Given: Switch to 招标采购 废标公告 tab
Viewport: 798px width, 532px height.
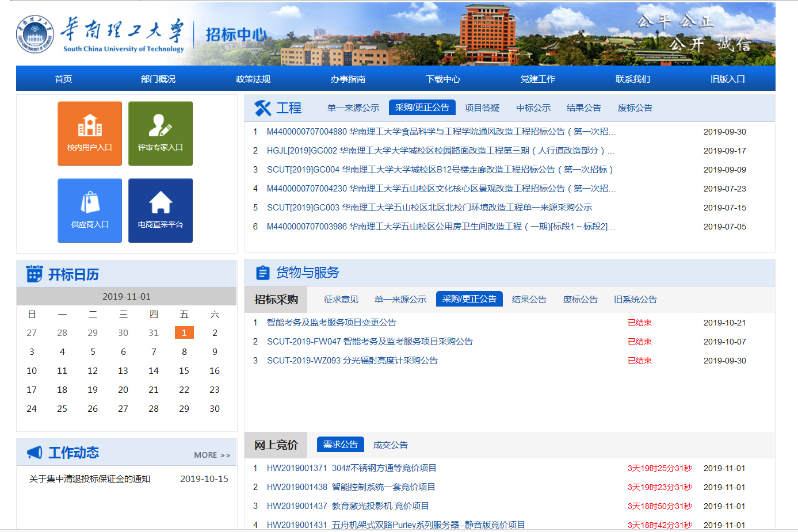Looking at the screenshot, I should click(581, 299).
